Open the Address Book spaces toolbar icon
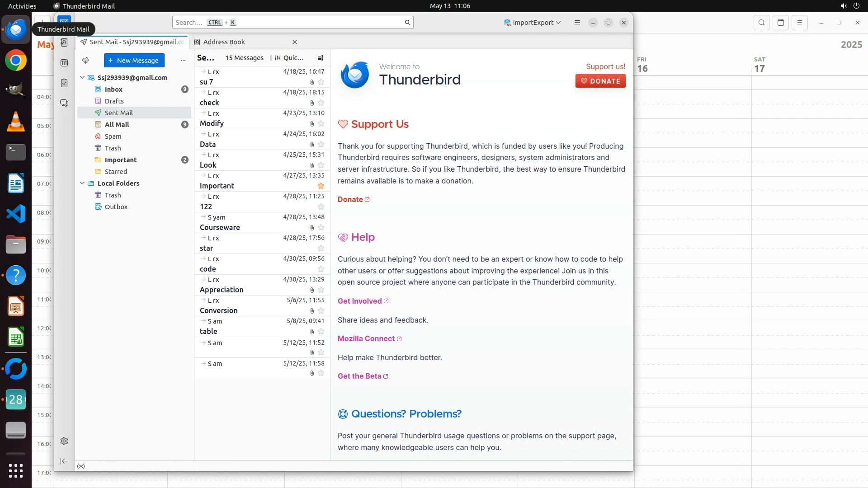This screenshot has width=868, height=488. 64,42
